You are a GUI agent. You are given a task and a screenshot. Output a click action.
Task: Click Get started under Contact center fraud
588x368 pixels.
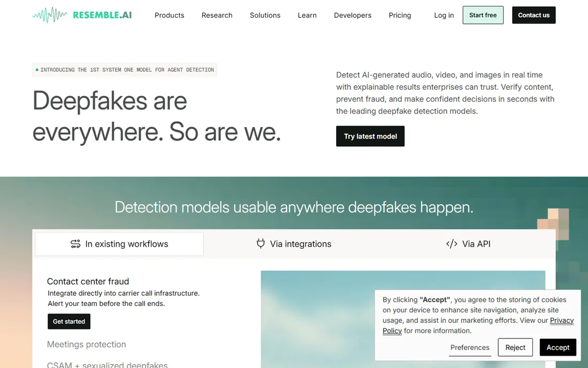[69, 321]
